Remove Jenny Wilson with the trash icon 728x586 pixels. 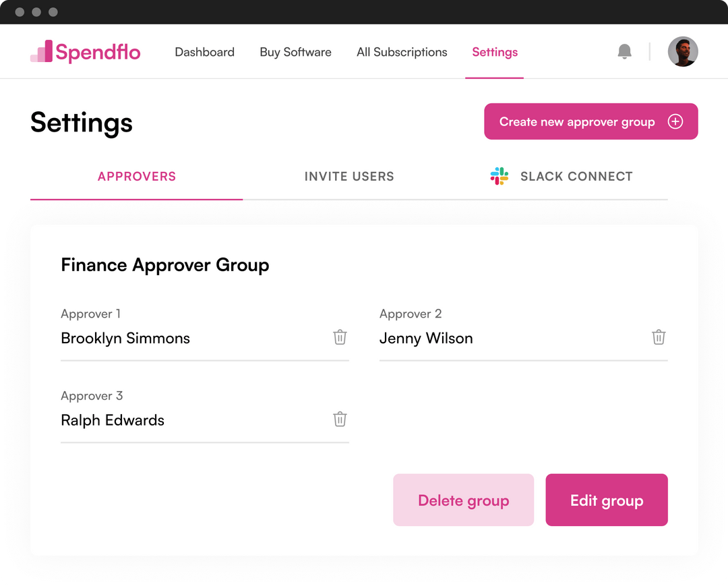[659, 337]
